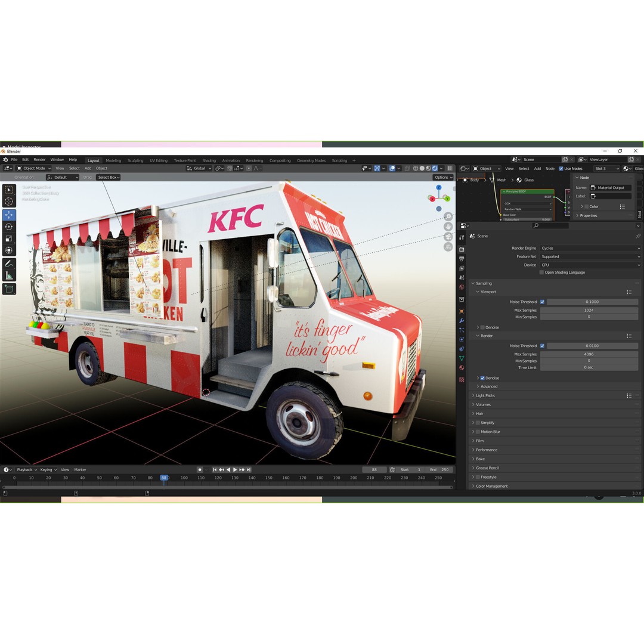
Task: Select the Cursor tool in viewport toolbar
Action: pos(9,202)
